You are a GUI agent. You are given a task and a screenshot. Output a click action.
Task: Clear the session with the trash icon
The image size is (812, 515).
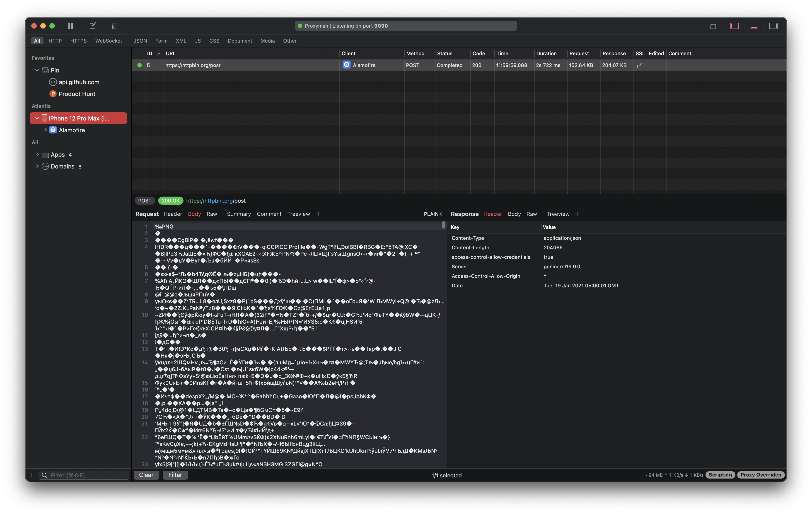coord(114,26)
